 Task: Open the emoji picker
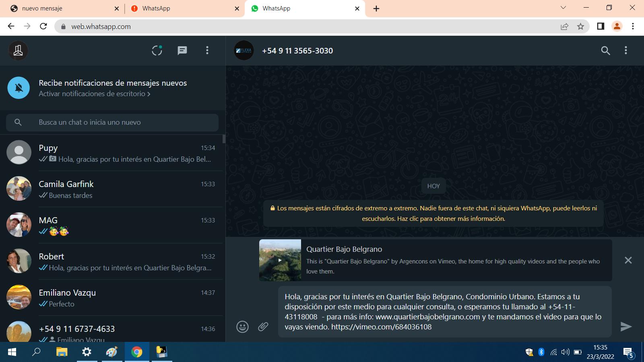(242, 327)
